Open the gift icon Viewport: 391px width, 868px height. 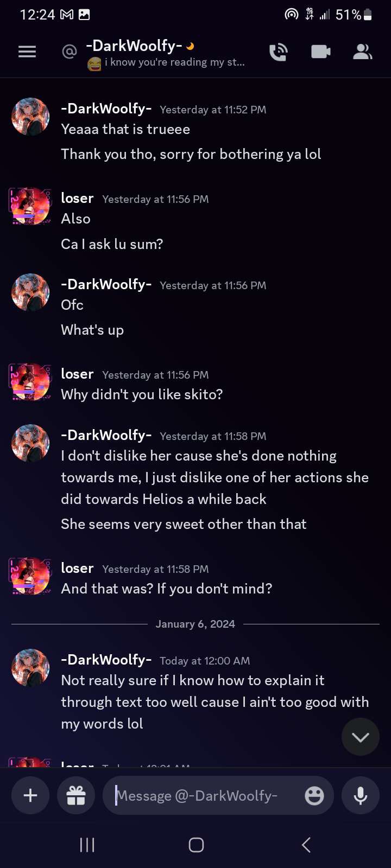(76, 795)
